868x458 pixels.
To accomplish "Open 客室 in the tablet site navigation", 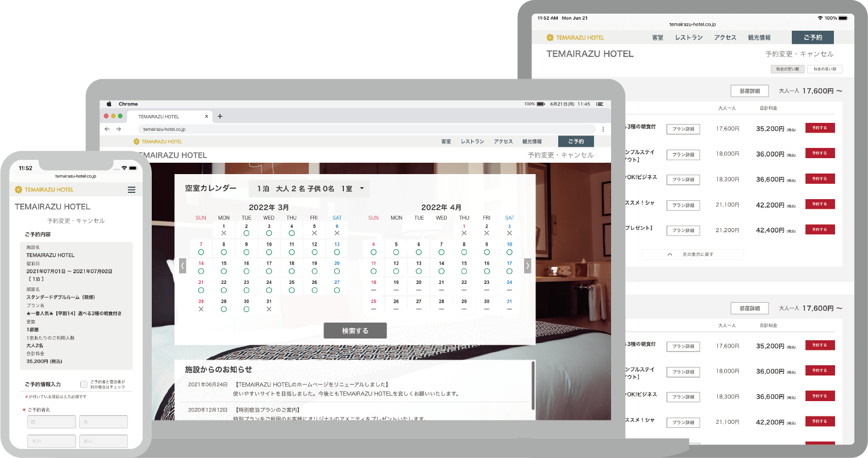I will 658,38.
